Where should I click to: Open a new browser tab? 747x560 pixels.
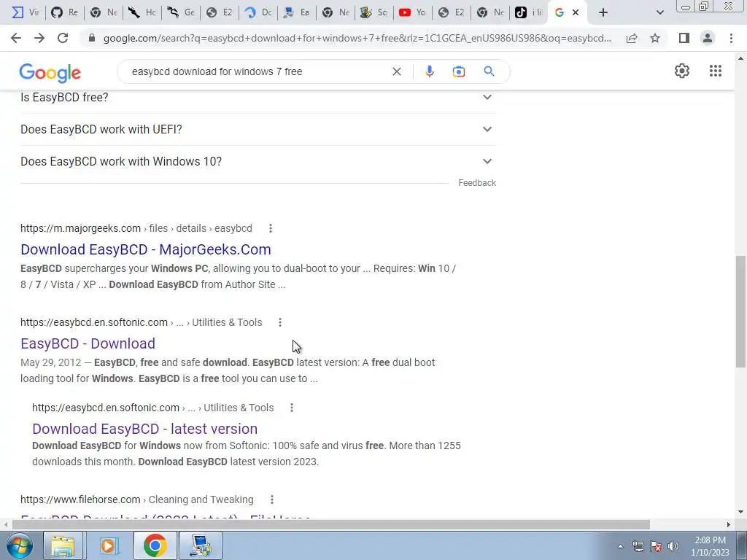pos(603,12)
